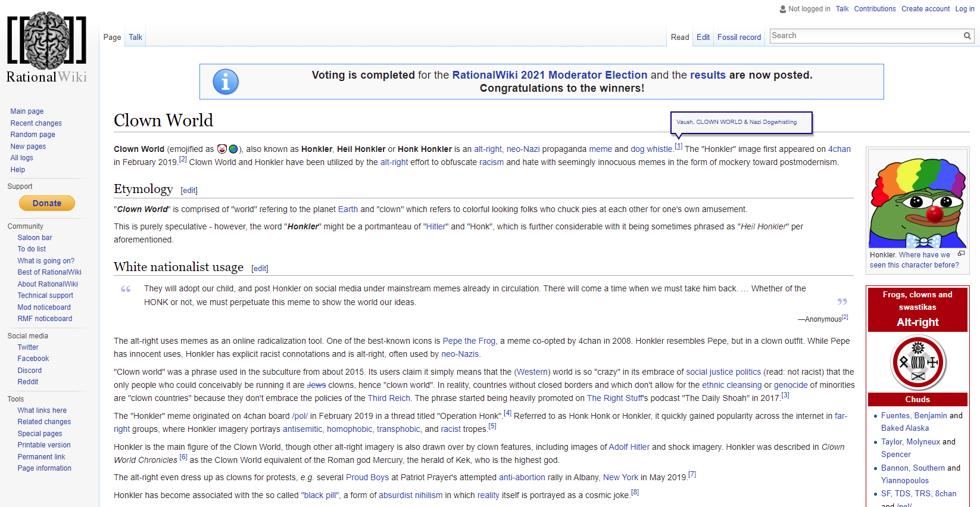Open All logs link

21,158
